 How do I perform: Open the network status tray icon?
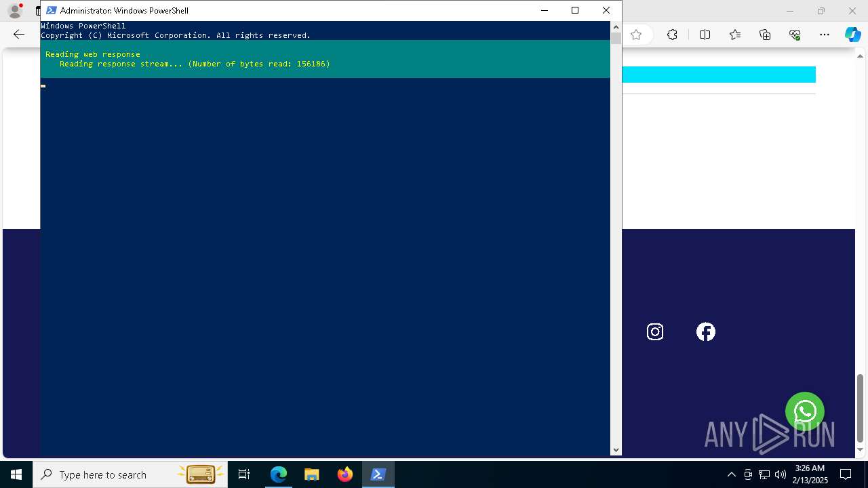coord(764,474)
